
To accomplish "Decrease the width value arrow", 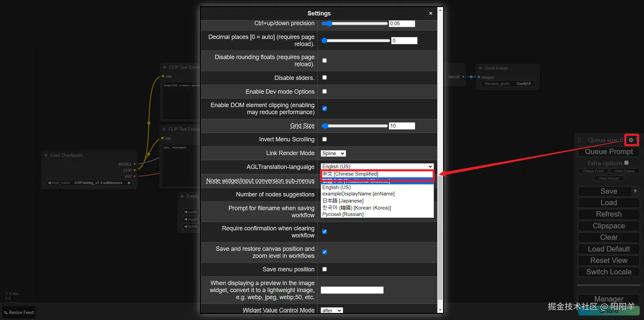I will [185, 212].
